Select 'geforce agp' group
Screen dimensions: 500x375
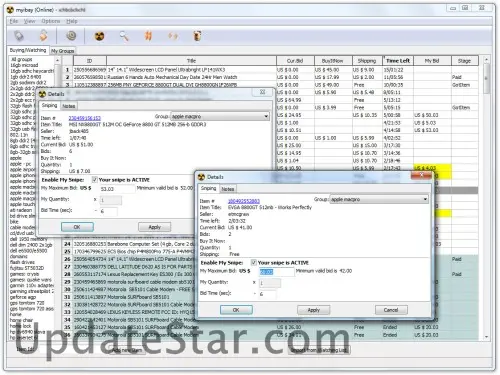[x=23, y=297]
